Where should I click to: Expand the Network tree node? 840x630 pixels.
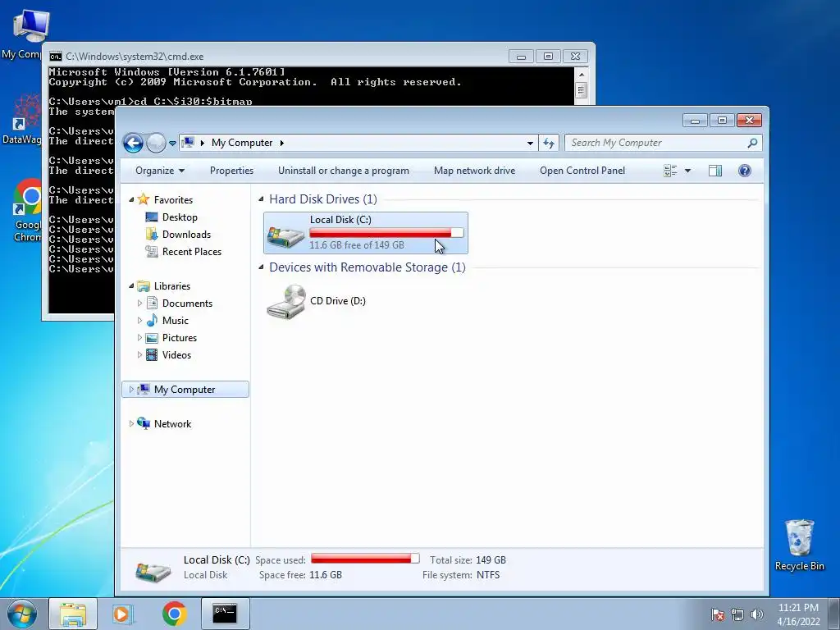point(131,424)
